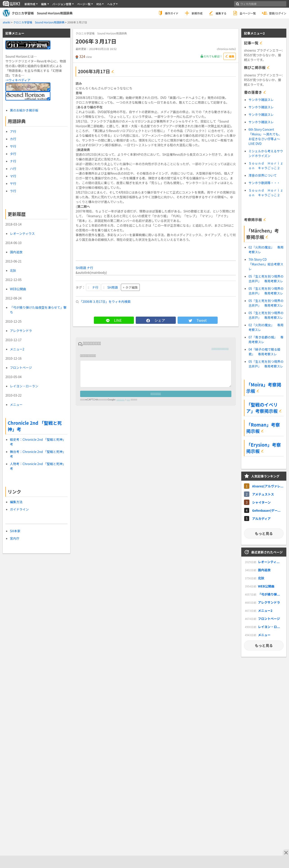Click the 登録/ログイン user icon

click(x=264, y=13)
